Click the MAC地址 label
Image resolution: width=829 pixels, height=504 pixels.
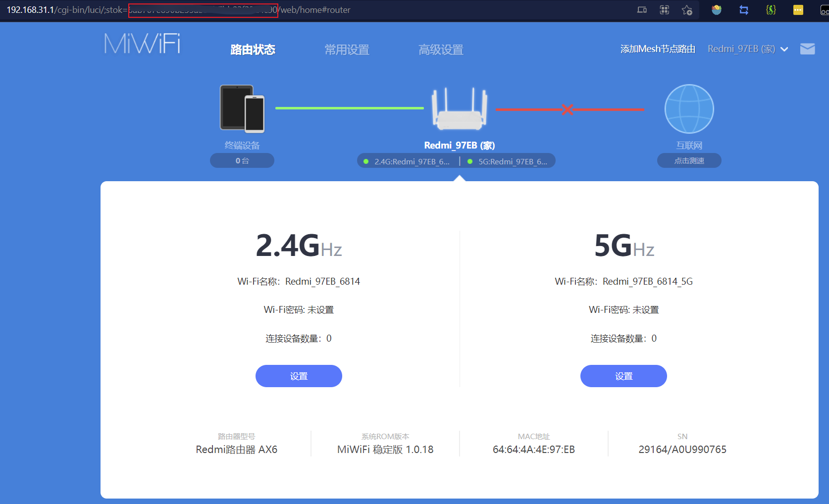click(534, 436)
